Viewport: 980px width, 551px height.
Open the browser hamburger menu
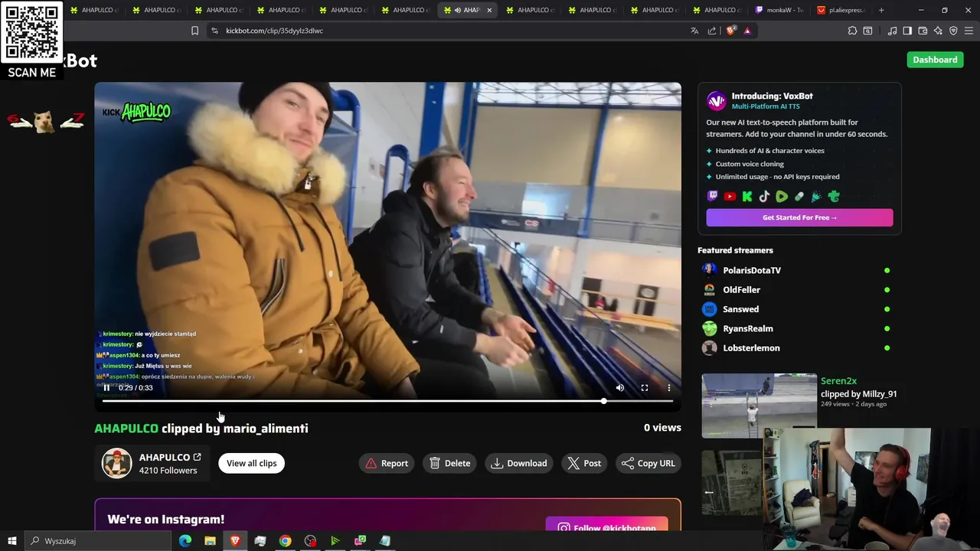pyautogui.click(x=969, y=31)
